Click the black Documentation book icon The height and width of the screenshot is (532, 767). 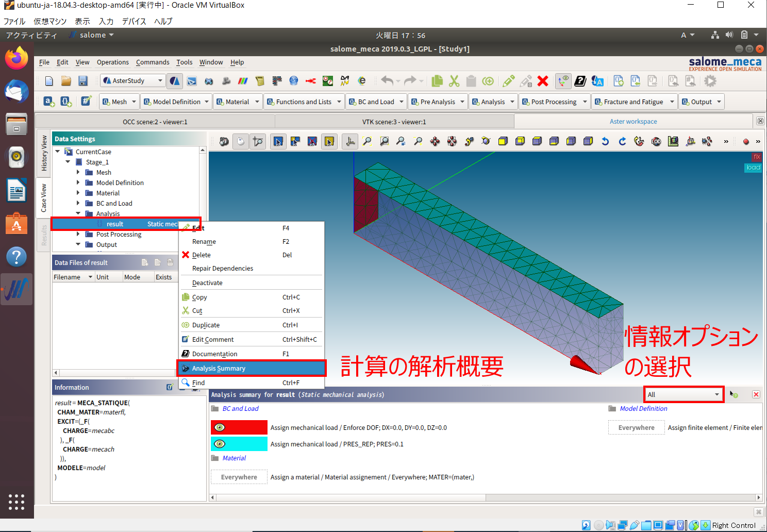(580, 81)
